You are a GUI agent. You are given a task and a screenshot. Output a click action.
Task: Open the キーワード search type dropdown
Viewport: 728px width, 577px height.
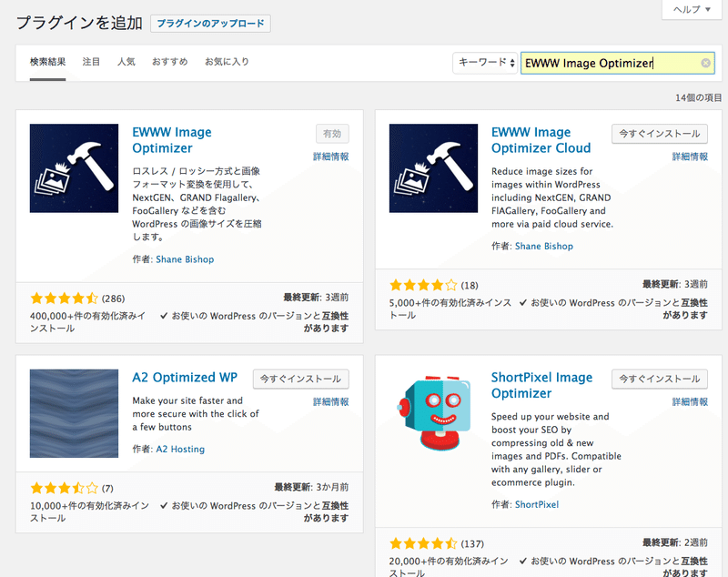coord(485,63)
